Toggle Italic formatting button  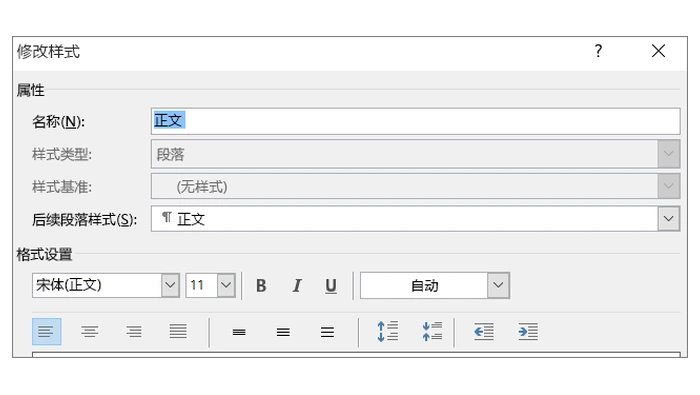pyautogui.click(x=296, y=286)
